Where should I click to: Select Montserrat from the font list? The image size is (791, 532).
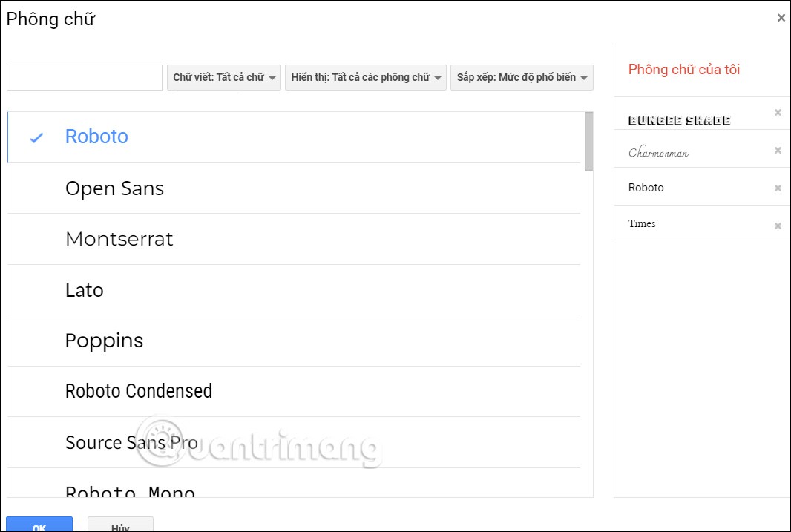(x=294, y=239)
